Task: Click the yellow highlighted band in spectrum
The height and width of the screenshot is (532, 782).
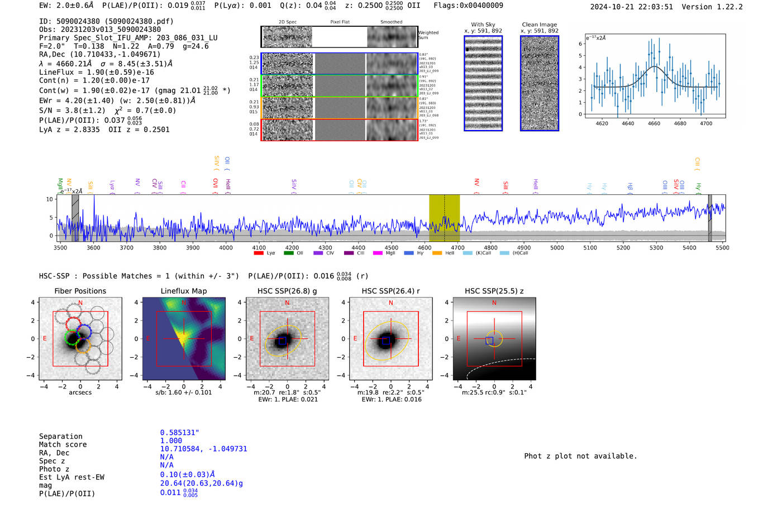Action: click(x=444, y=218)
